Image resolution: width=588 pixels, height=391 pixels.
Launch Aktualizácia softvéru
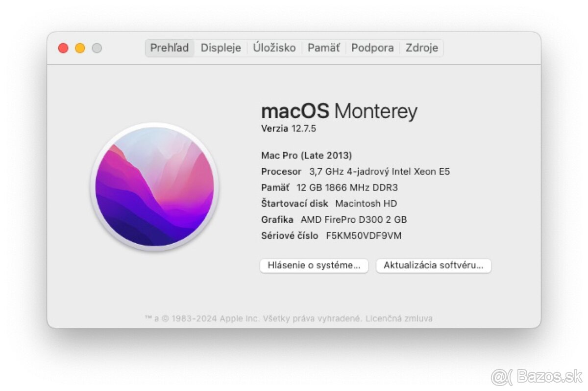tap(433, 265)
